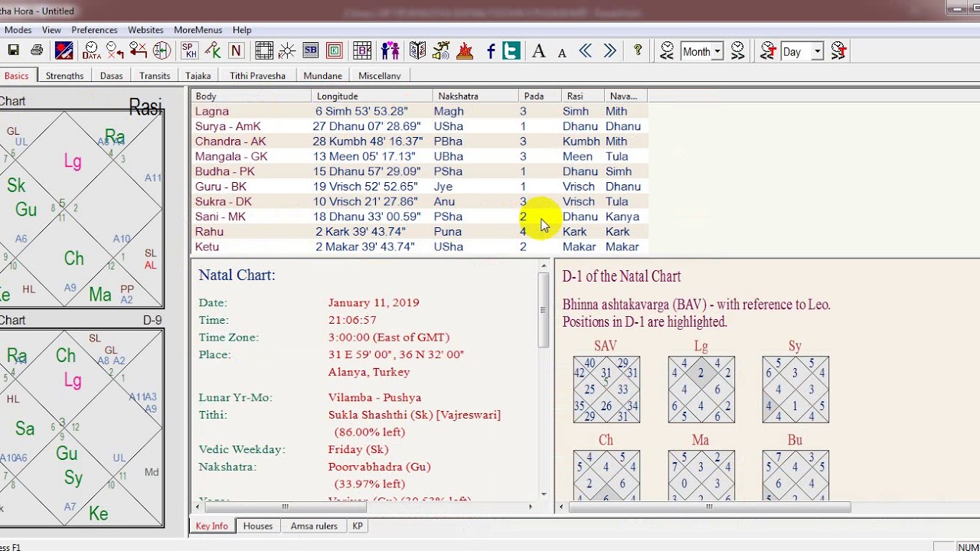Click the fire flame icon
This screenshot has width=980, height=551.
coord(465,51)
